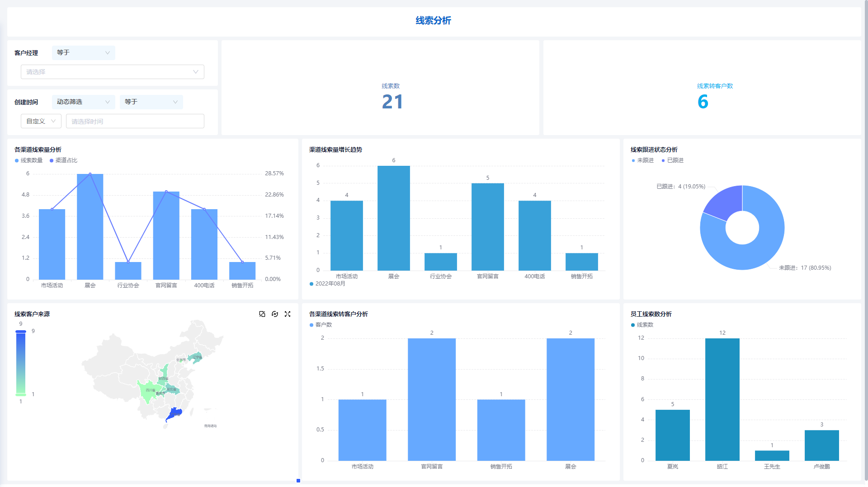The image size is (868, 487).
Task: Click the 已跟进: 4 (19.05%) pie label
Action: click(681, 187)
